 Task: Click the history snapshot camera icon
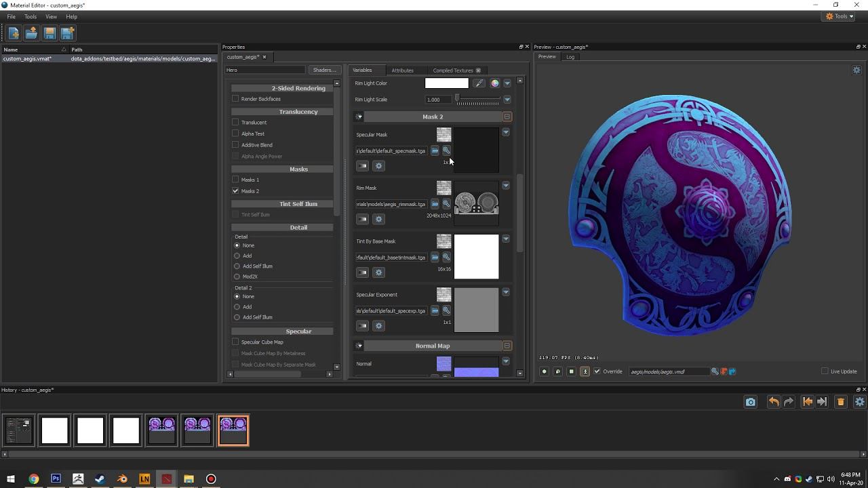tap(751, 402)
